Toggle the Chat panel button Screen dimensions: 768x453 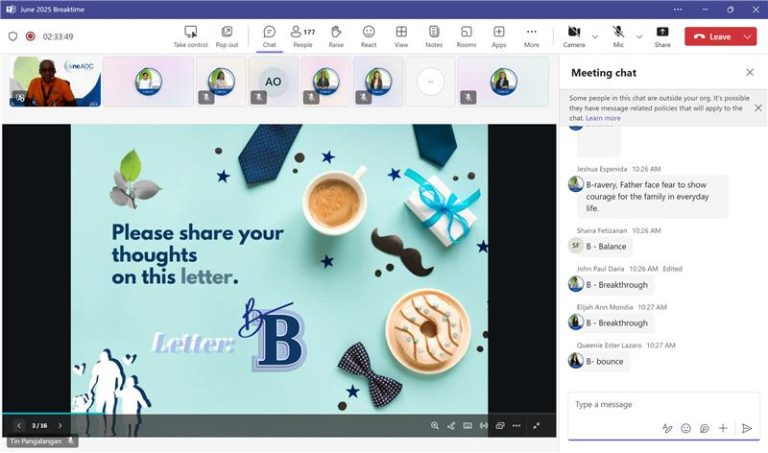pos(269,37)
